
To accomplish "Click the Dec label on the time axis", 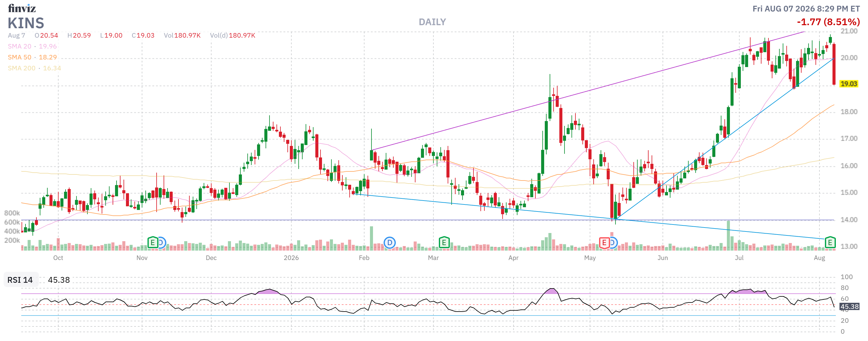I will pyautogui.click(x=211, y=258).
